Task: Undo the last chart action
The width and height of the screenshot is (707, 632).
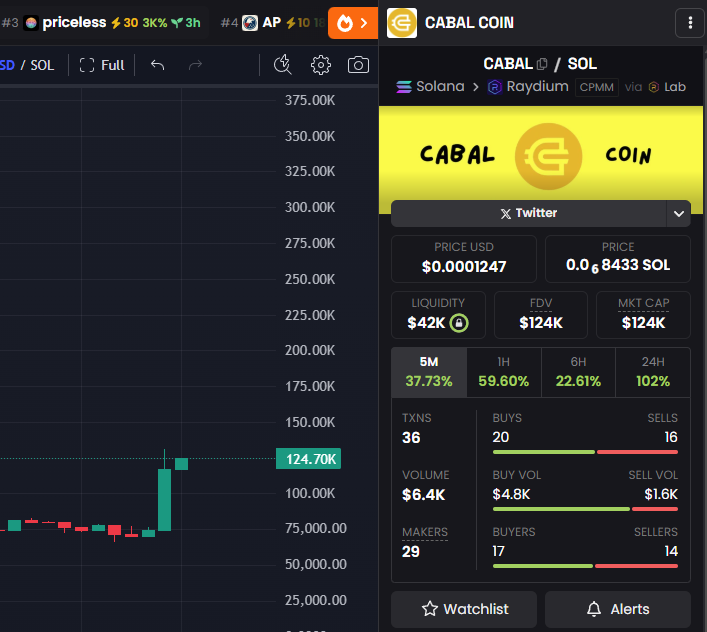Action: click(157, 65)
